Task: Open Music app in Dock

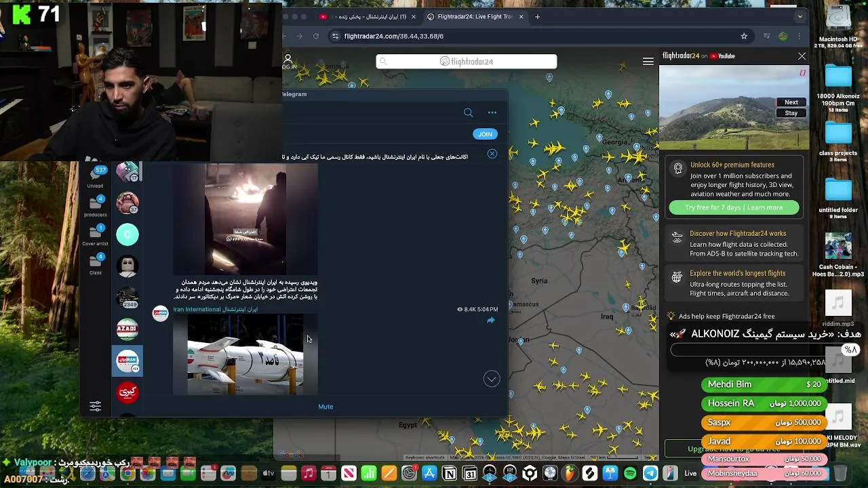Action: [309, 473]
